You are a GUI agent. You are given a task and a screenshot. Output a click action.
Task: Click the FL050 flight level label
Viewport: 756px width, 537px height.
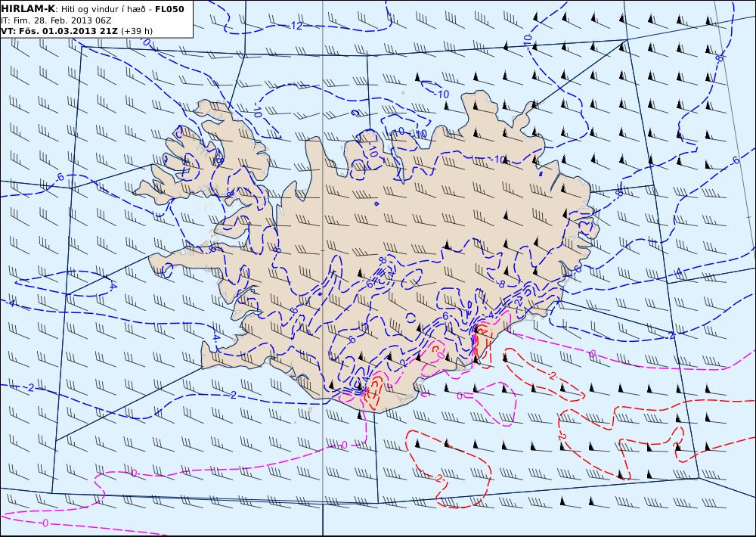[169, 8]
